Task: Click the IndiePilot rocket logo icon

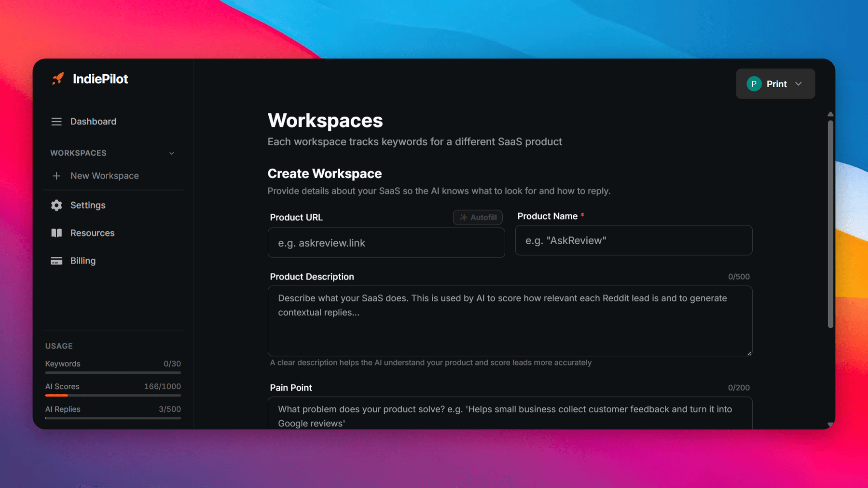Action: coord(58,79)
